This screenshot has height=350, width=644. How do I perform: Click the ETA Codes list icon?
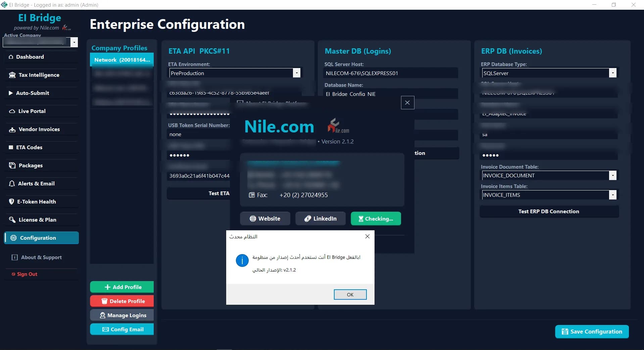coord(11,147)
